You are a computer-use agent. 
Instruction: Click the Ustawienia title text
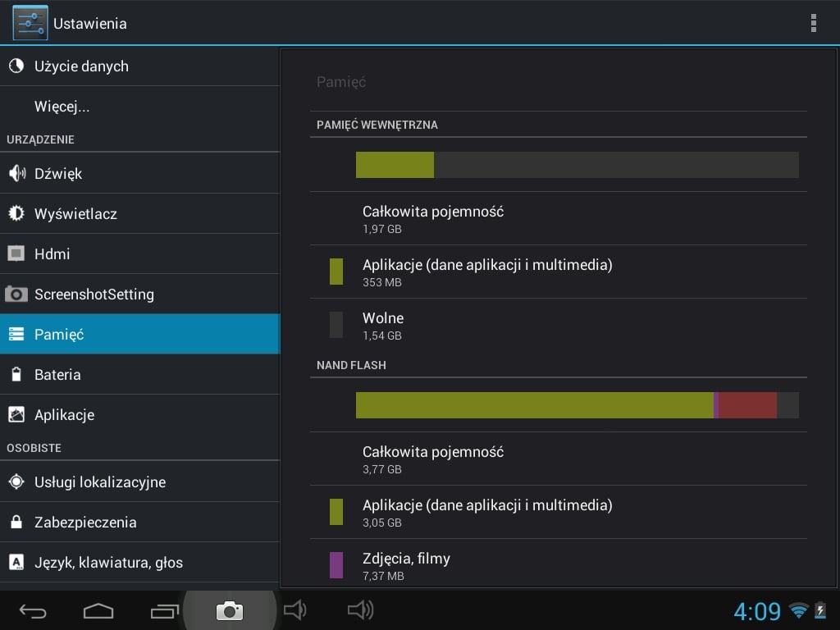point(90,24)
